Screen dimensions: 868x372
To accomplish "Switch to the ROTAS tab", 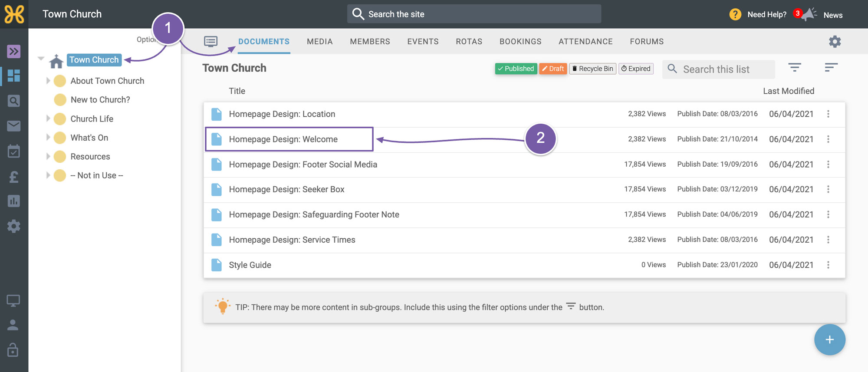I will tap(469, 42).
